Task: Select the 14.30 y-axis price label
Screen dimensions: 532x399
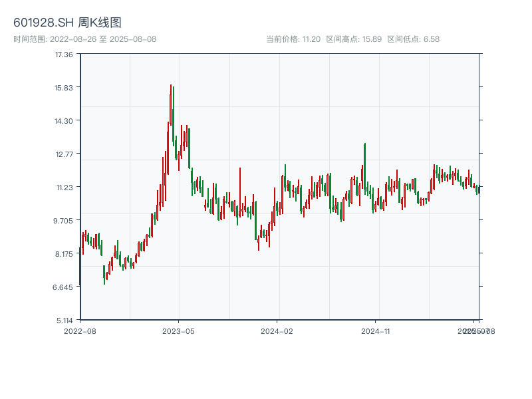Action: [x=64, y=121]
